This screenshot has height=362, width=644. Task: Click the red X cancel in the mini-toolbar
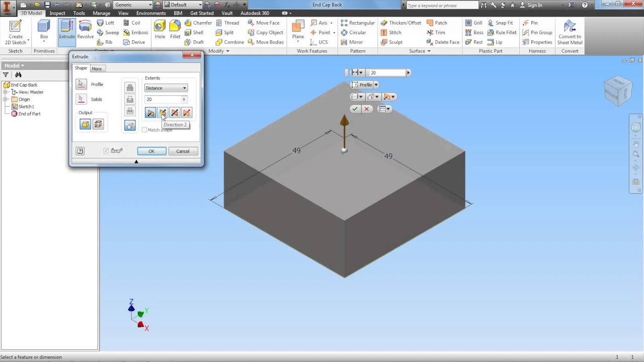coord(367,109)
